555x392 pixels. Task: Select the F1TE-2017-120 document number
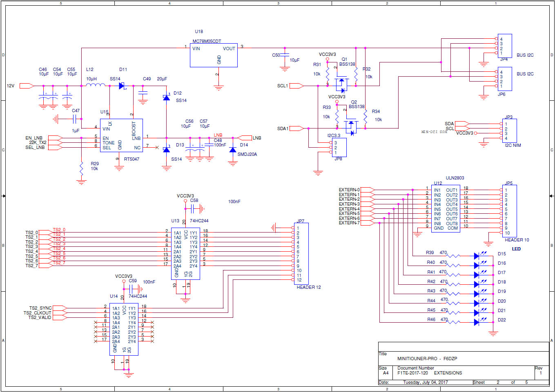(412, 373)
